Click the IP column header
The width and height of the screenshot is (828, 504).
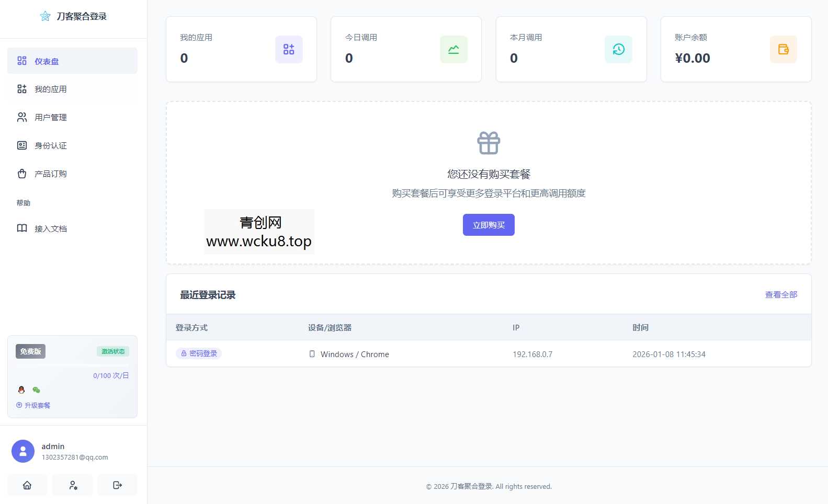[x=516, y=327]
